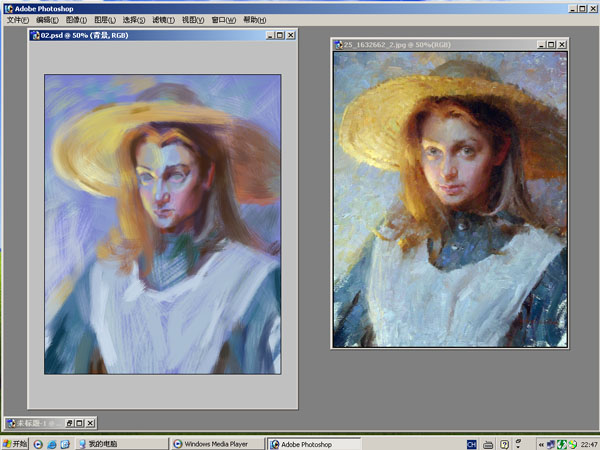Launch Internet Explorer from the quick launch bar

click(52, 444)
